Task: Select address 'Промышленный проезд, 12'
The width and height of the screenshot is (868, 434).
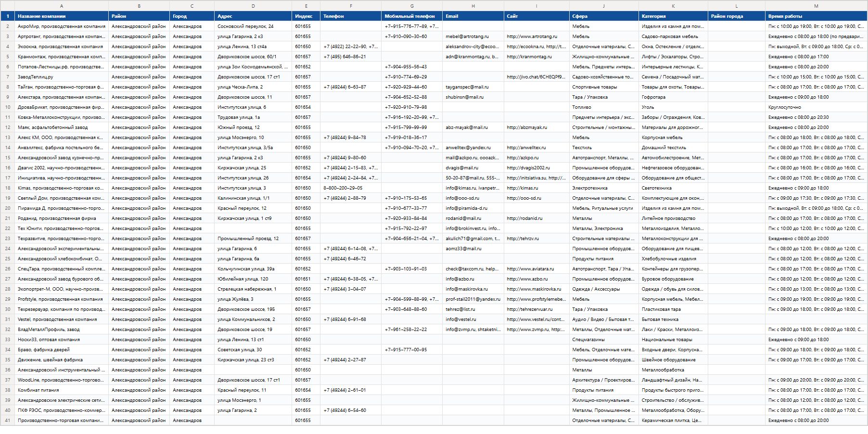Action: 253,238
